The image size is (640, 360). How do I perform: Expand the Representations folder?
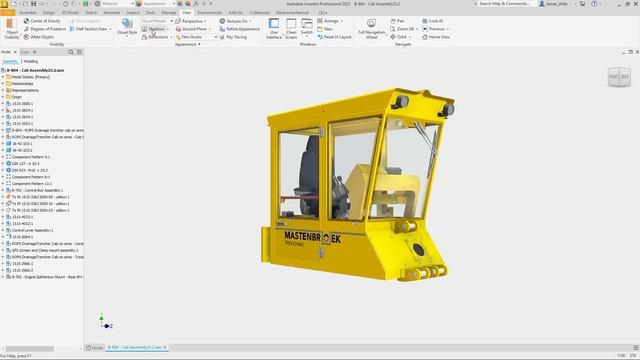tap(3, 90)
